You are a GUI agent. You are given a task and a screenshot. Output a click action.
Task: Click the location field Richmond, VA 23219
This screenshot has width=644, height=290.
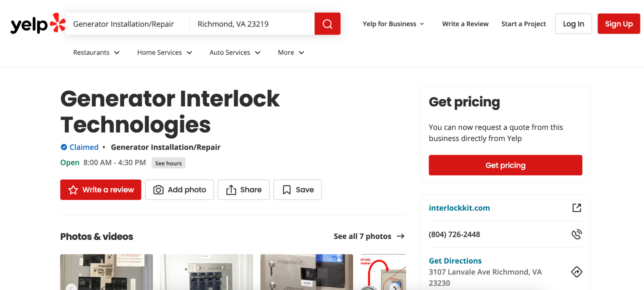point(252,24)
